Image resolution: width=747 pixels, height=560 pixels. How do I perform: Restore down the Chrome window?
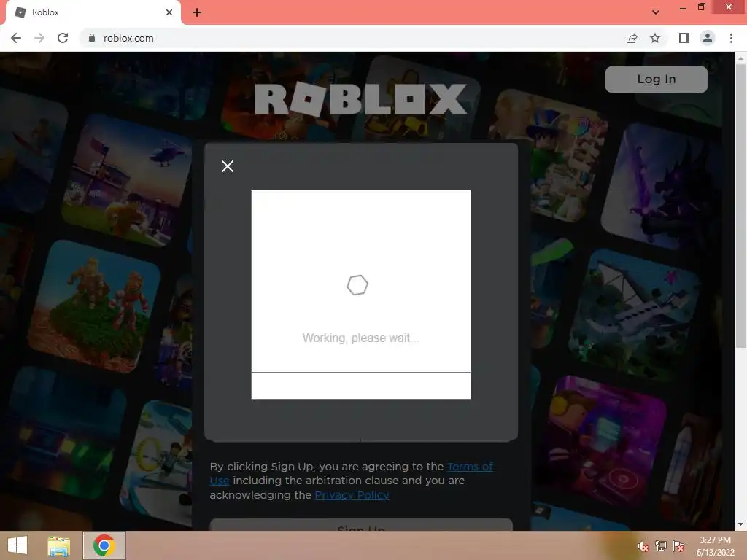(701, 7)
